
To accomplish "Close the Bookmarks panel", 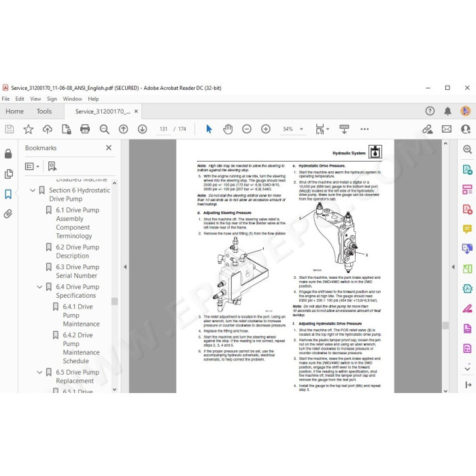I will click(x=109, y=148).
